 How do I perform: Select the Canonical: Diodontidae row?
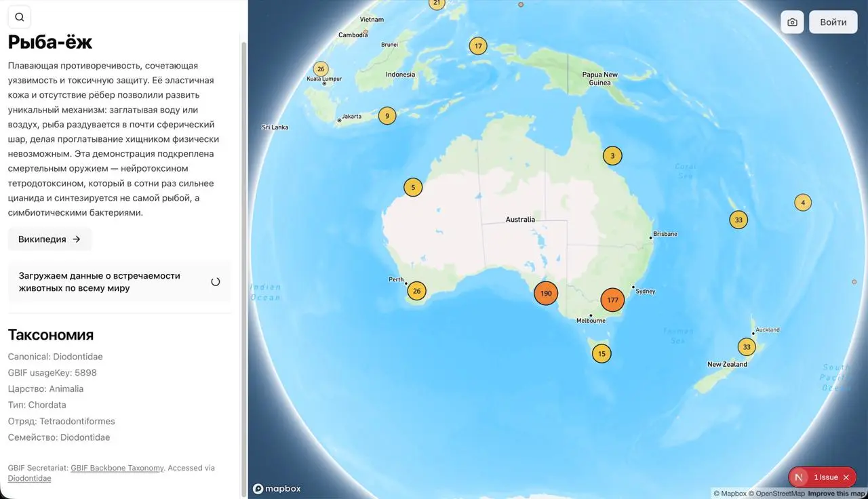coord(56,357)
